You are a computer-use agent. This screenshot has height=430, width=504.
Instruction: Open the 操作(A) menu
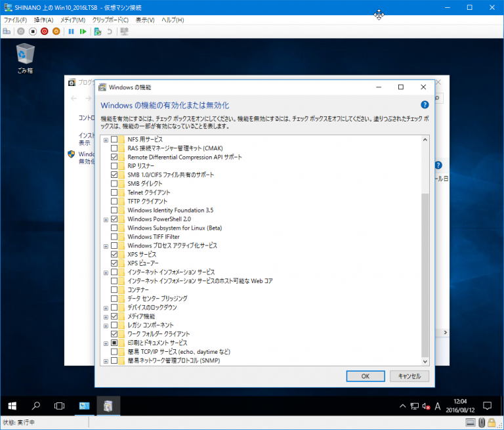coord(44,20)
